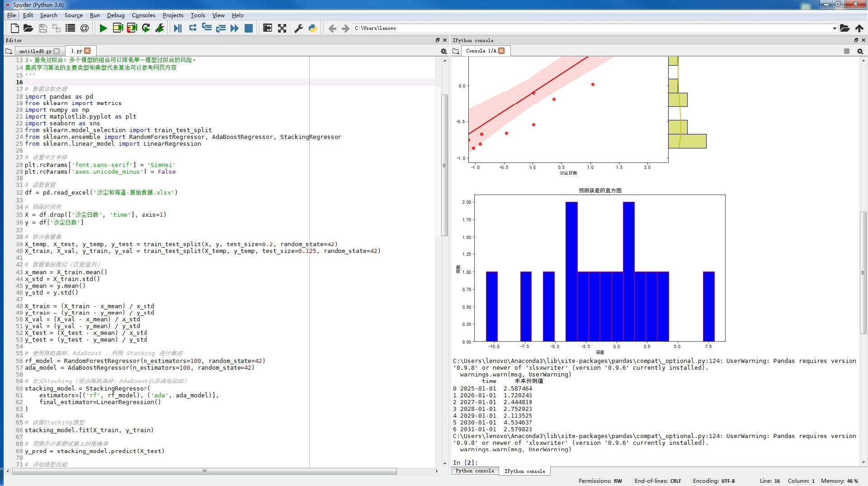Browse tabs in IPython console pane
Screen dimensions: 868x486
[456, 51]
